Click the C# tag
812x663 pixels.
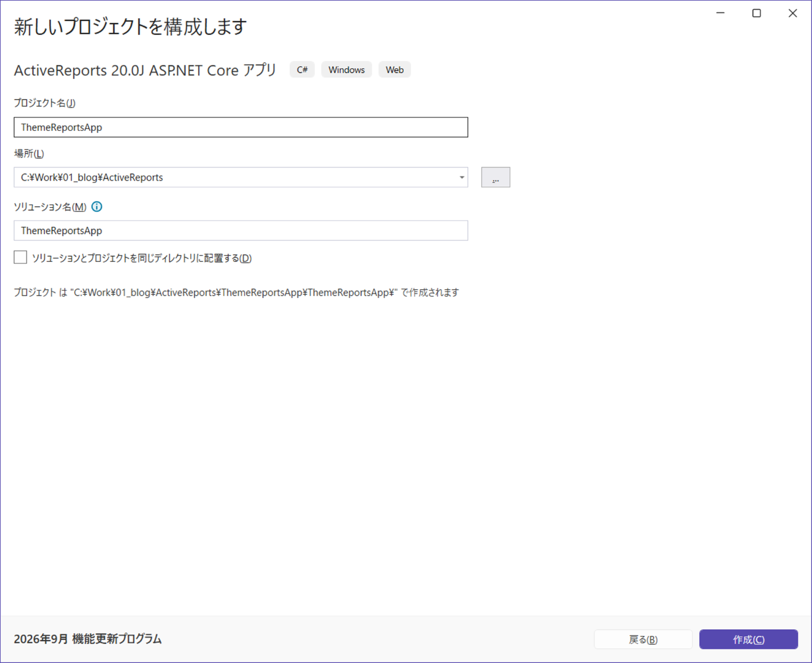(302, 69)
